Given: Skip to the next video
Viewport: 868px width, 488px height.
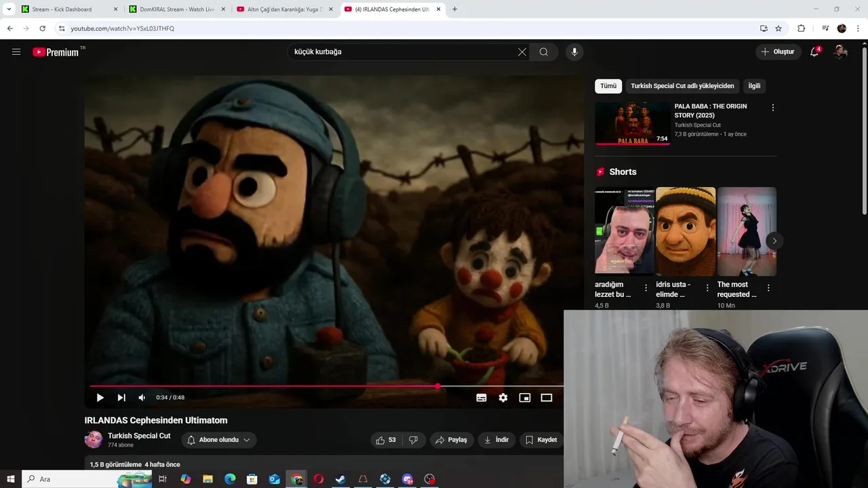Looking at the screenshot, I should coord(121,397).
